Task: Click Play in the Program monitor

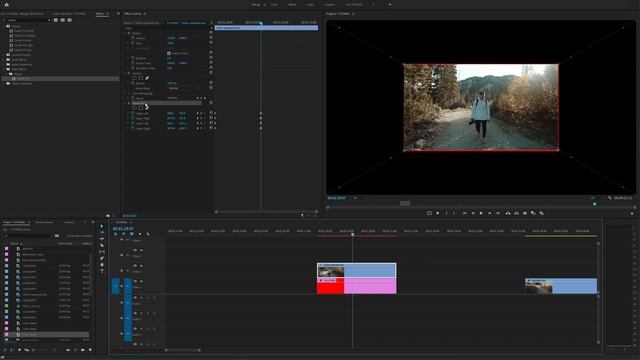Action: pos(481,213)
